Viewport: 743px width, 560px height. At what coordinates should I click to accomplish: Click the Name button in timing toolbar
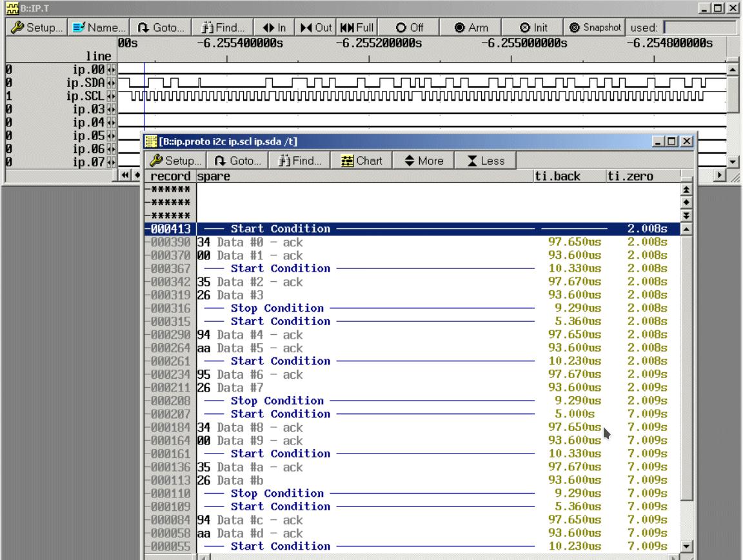(98, 28)
